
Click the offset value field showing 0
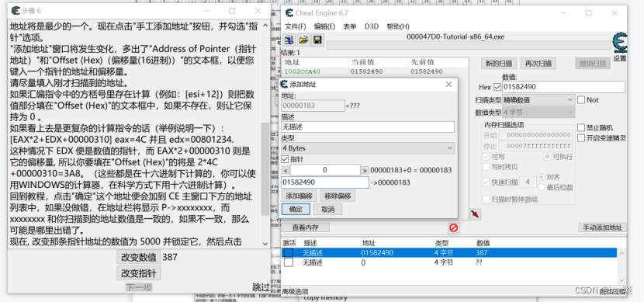tap(325, 170)
